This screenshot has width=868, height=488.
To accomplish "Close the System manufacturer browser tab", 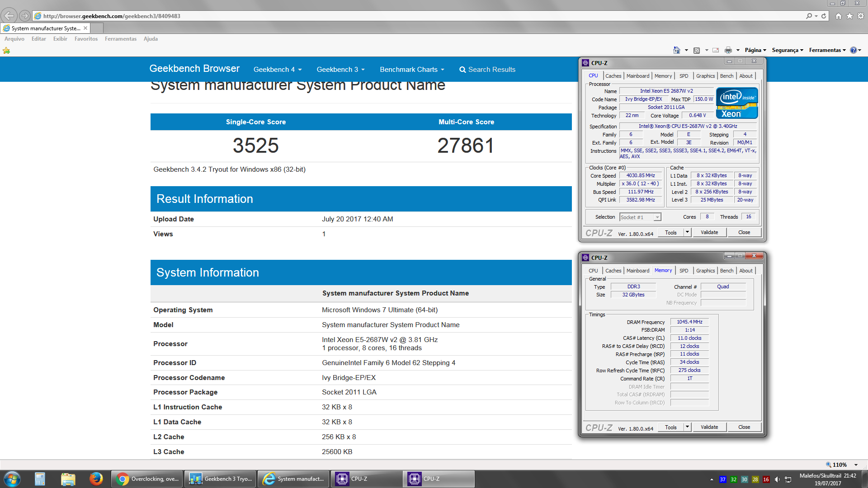I will tap(85, 28).
